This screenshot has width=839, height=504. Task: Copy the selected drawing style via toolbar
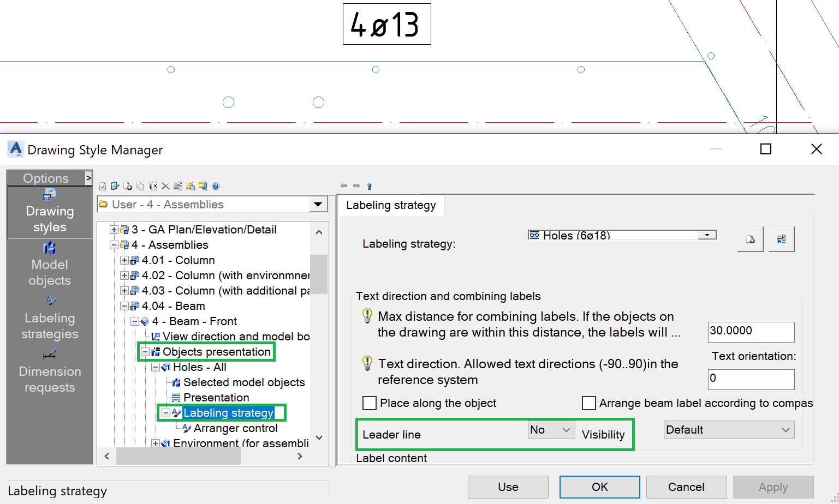(x=140, y=186)
